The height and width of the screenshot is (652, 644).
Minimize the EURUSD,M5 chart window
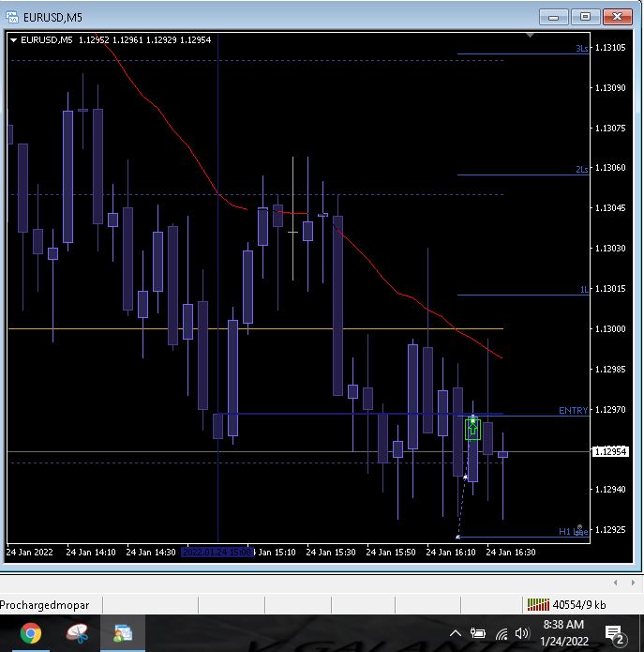click(x=553, y=17)
